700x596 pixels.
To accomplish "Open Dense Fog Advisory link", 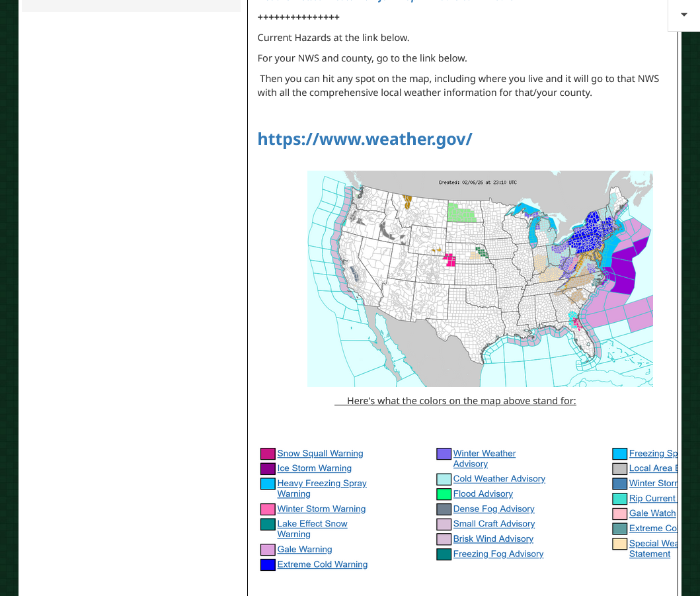I will (493, 509).
